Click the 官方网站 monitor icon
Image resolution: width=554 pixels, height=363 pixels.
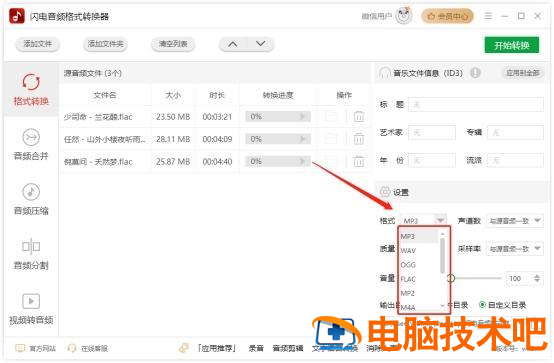tap(20, 348)
